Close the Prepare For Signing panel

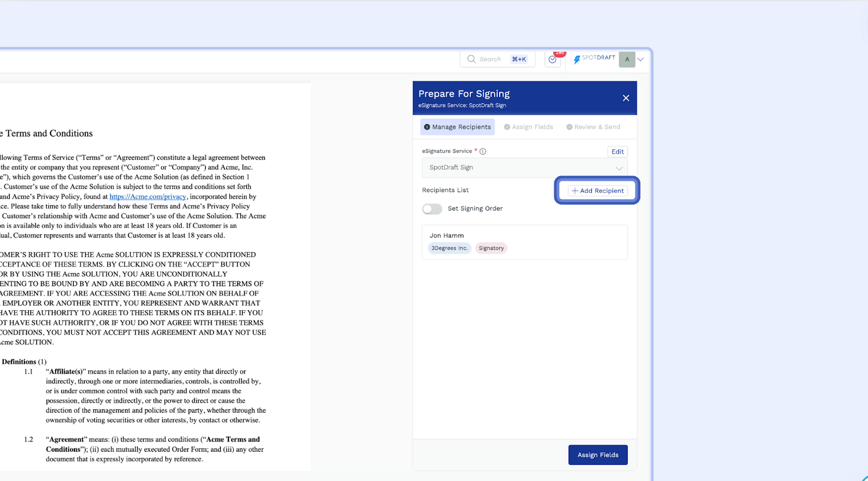[626, 98]
